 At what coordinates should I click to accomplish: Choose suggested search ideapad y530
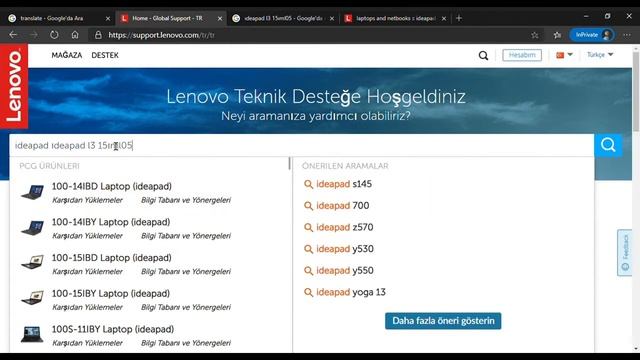coord(339,249)
